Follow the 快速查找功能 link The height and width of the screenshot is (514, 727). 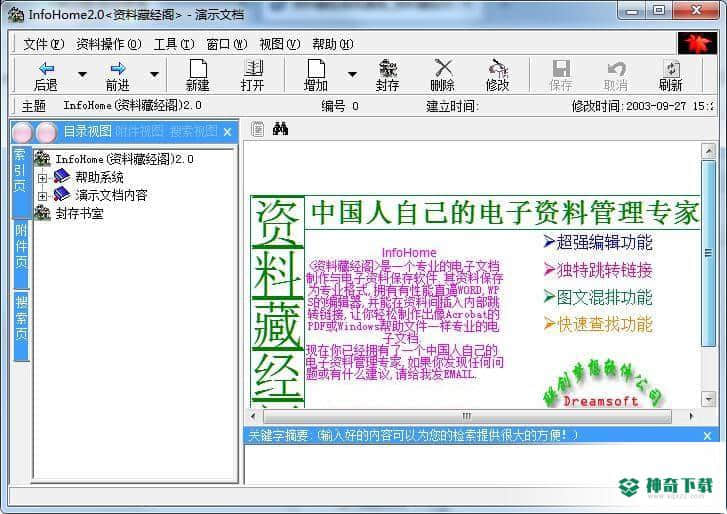[x=599, y=324]
